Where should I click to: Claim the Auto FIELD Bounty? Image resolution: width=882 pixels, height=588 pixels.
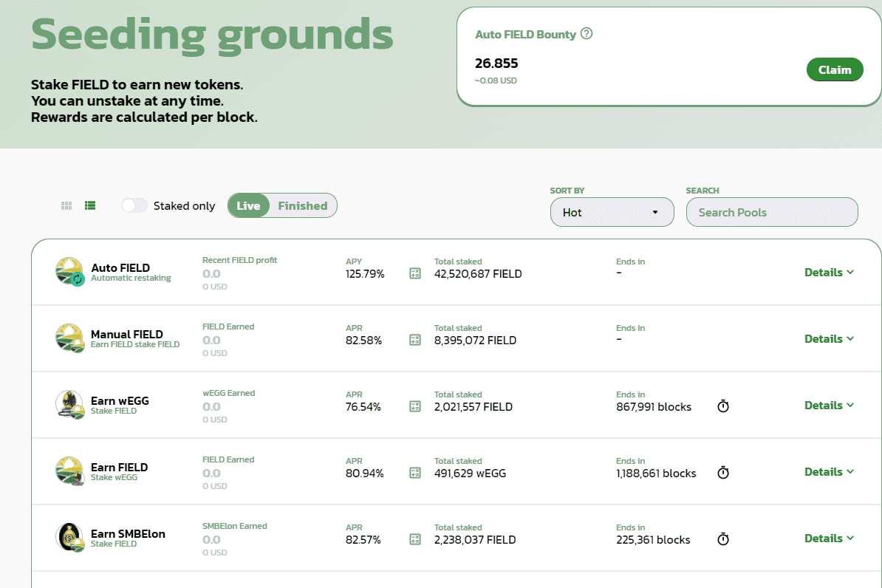click(835, 69)
